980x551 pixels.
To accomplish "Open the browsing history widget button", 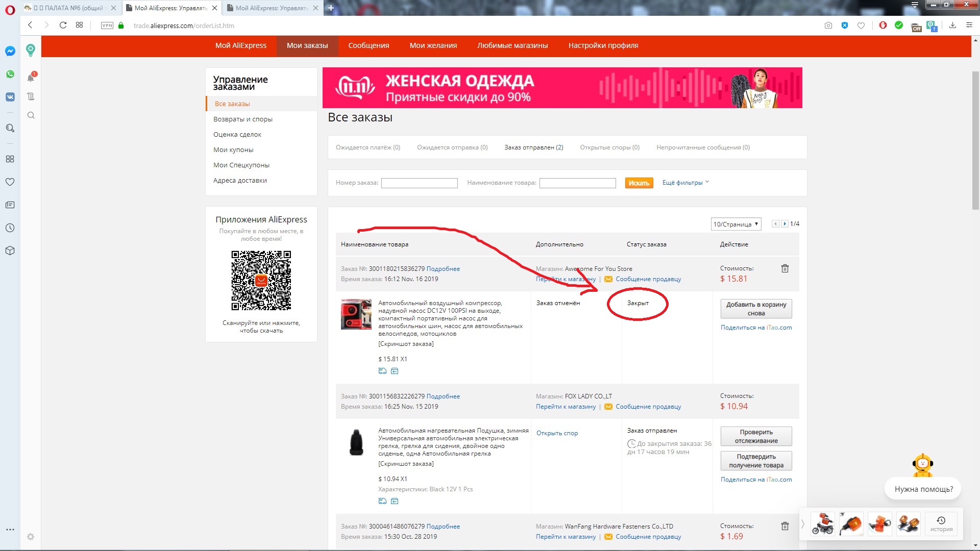I will (941, 523).
